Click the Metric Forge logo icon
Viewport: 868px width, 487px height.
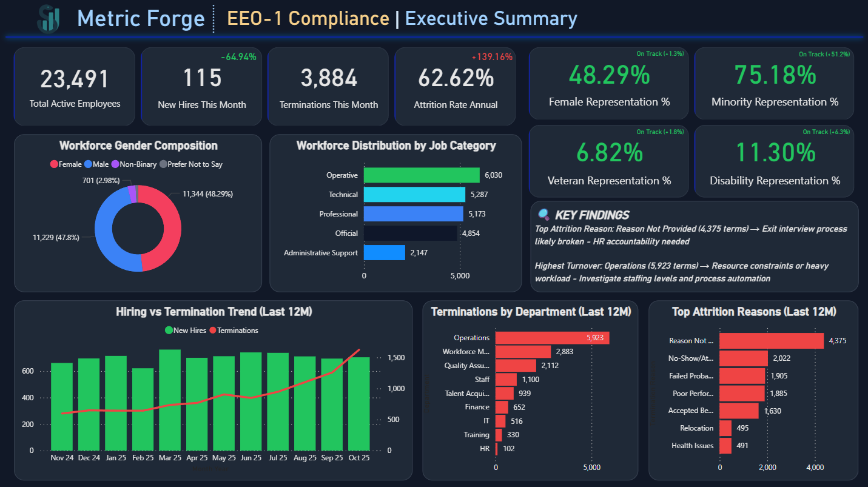49,19
